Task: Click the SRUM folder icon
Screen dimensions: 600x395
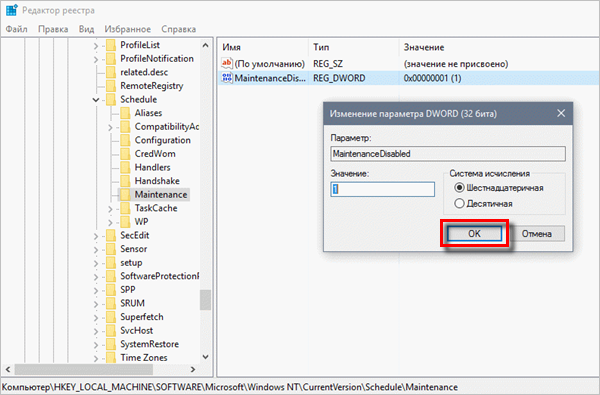Action: [x=111, y=303]
